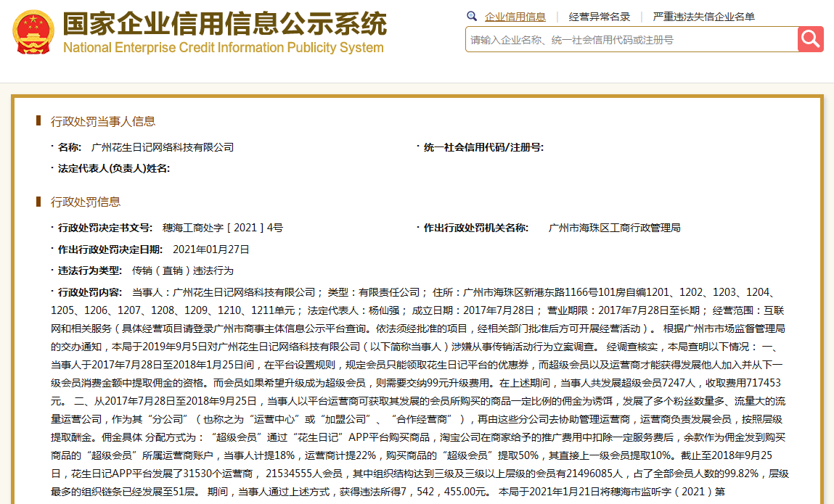Click violation type 传销（直销）违法行为
The width and height of the screenshot is (834, 504).
click(x=182, y=270)
